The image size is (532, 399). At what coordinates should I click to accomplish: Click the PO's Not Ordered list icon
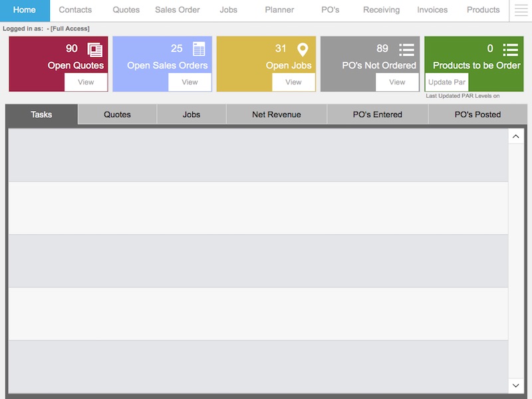pos(406,49)
